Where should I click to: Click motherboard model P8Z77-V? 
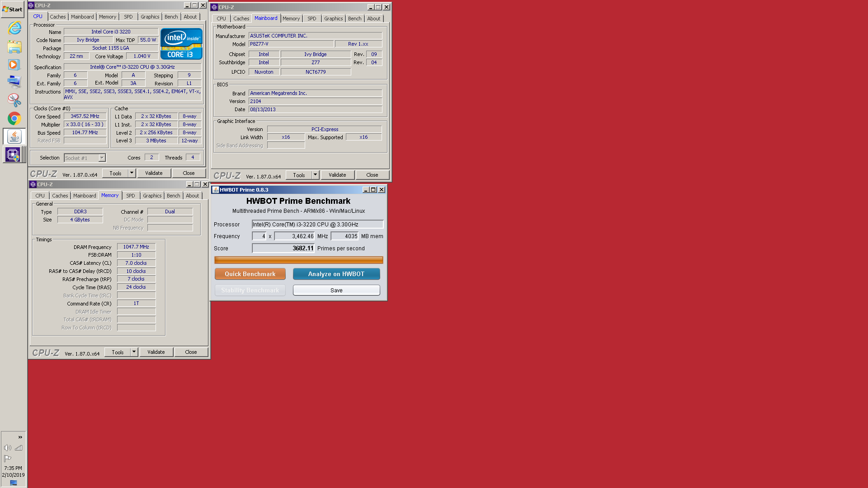coord(291,44)
